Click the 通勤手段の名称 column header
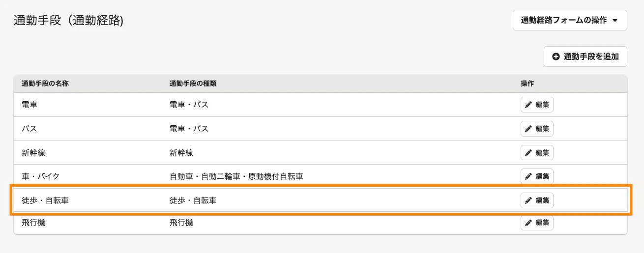 (45, 84)
